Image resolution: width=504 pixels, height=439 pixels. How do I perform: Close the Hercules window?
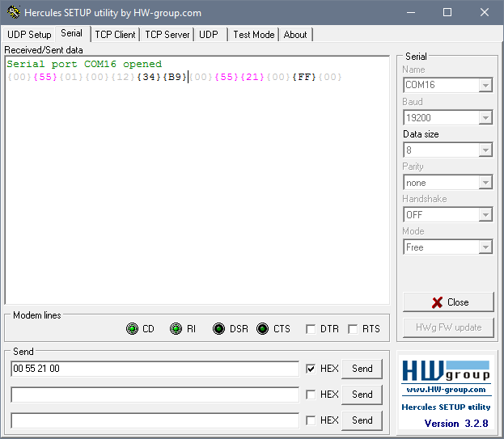[485, 12]
